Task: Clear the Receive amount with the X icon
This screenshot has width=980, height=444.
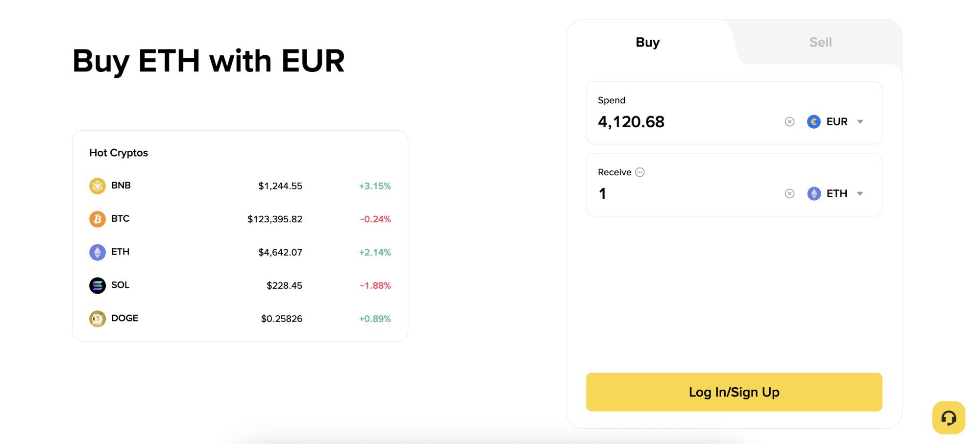Action: (x=789, y=193)
